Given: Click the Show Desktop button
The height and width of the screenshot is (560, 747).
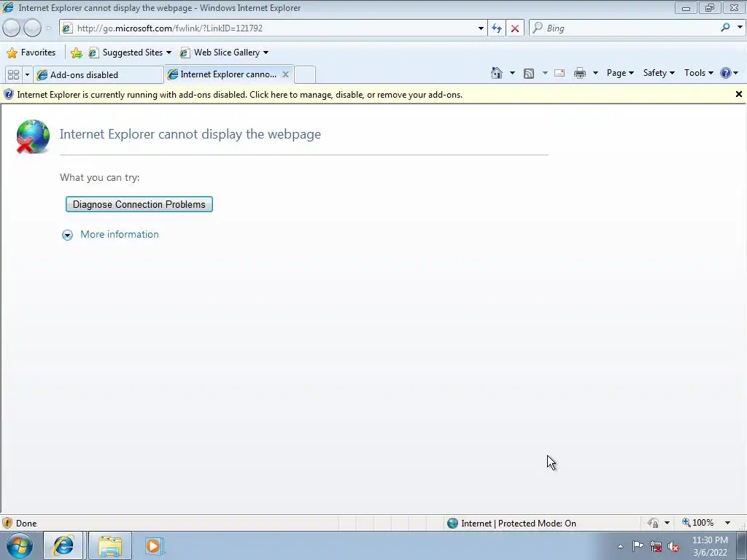Looking at the screenshot, I should [x=743, y=545].
